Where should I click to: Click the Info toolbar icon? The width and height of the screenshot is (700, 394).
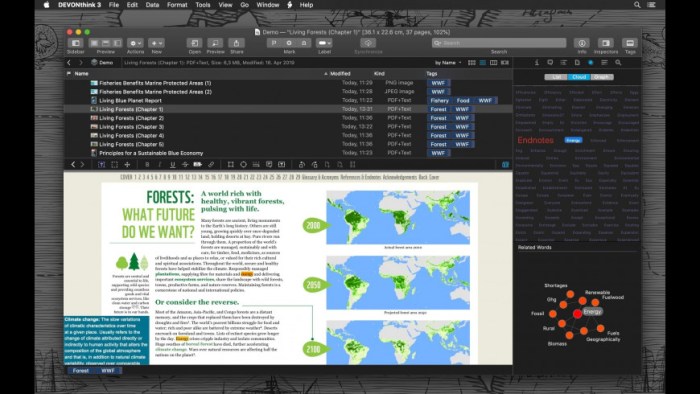tap(582, 43)
